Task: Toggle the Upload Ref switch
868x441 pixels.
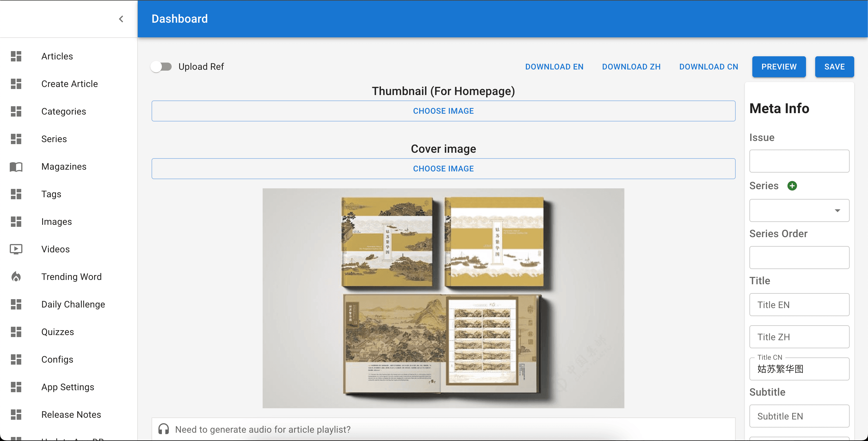Action: click(x=161, y=67)
